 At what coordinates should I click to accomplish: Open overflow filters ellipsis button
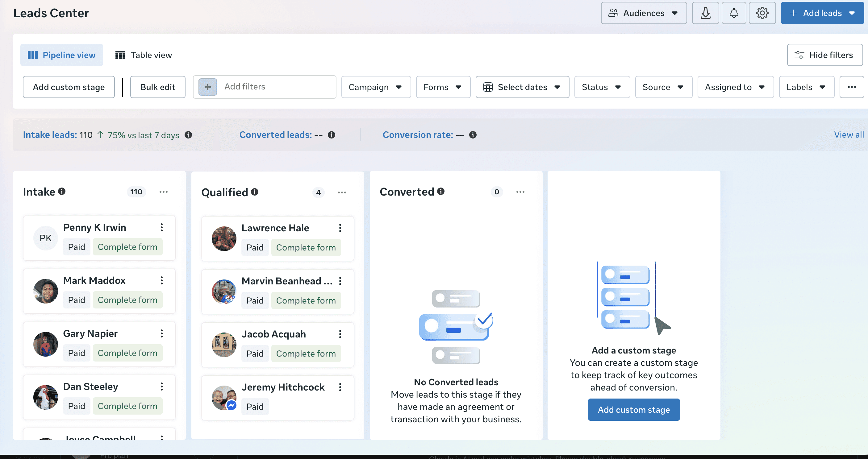(x=852, y=87)
